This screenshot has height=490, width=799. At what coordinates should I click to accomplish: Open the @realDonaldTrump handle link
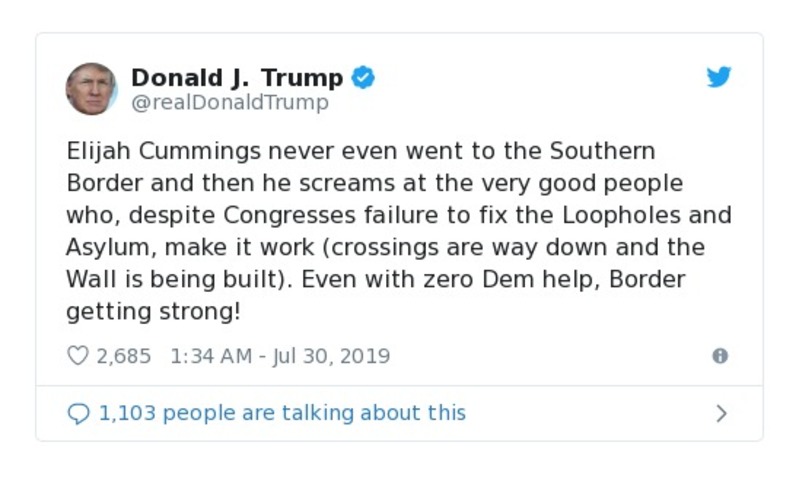[x=230, y=103]
